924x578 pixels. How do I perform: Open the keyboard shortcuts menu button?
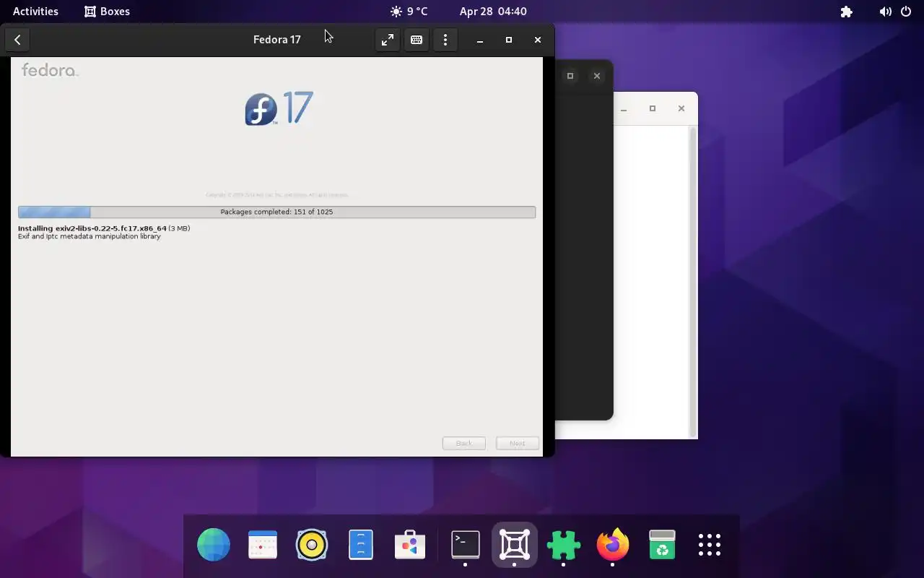pos(417,40)
